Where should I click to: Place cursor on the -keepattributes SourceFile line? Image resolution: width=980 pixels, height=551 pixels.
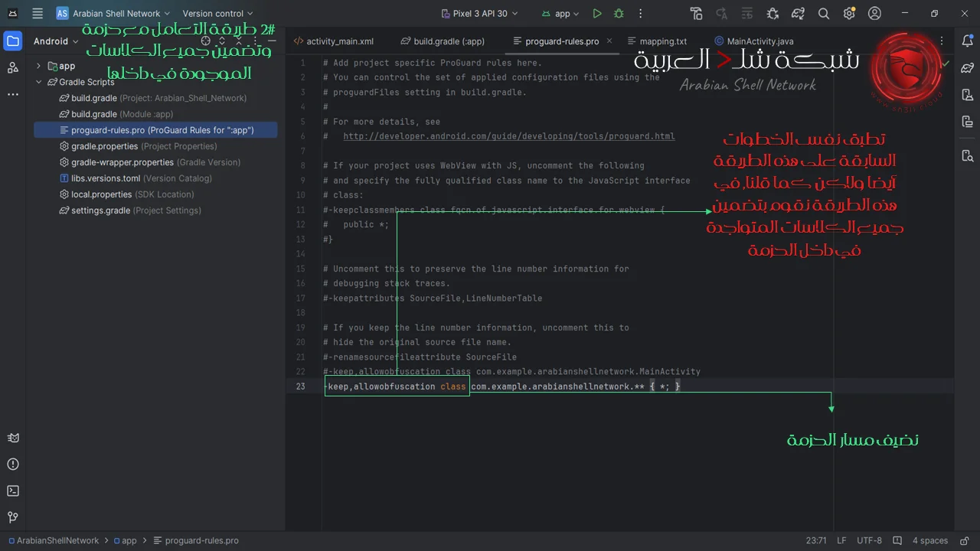click(x=433, y=298)
